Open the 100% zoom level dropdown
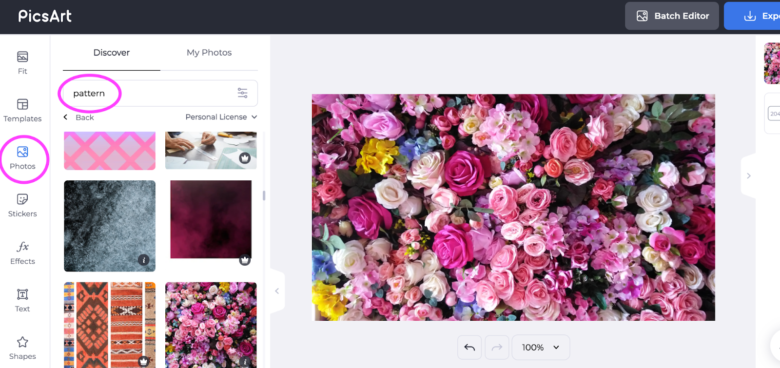 click(540, 347)
